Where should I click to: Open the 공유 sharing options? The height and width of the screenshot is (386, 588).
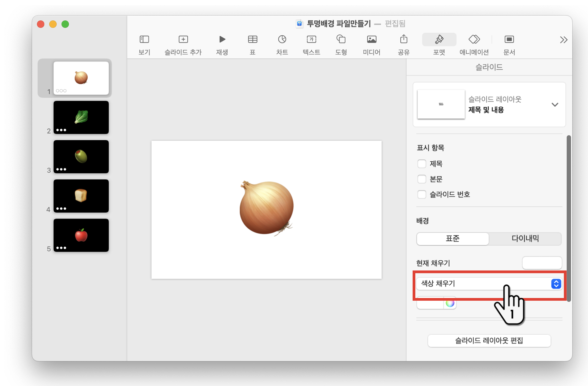pos(403,44)
